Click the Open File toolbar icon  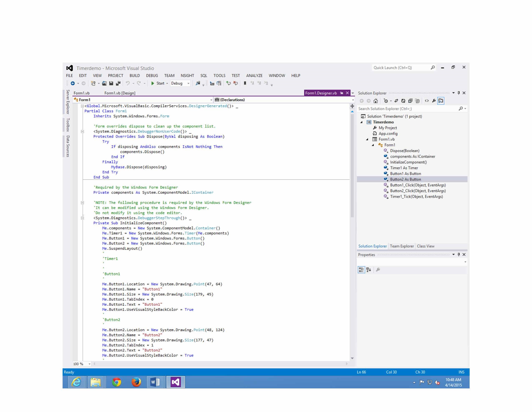[x=104, y=83]
